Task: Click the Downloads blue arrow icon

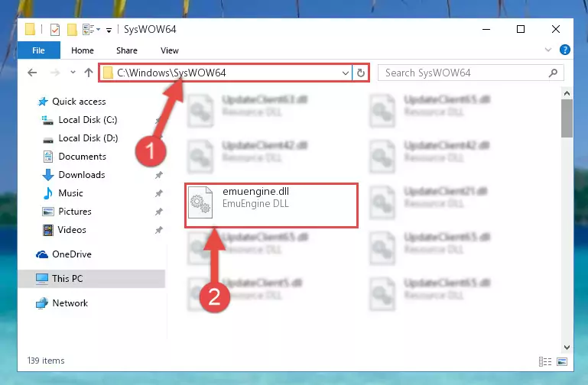Action: [48, 175]
